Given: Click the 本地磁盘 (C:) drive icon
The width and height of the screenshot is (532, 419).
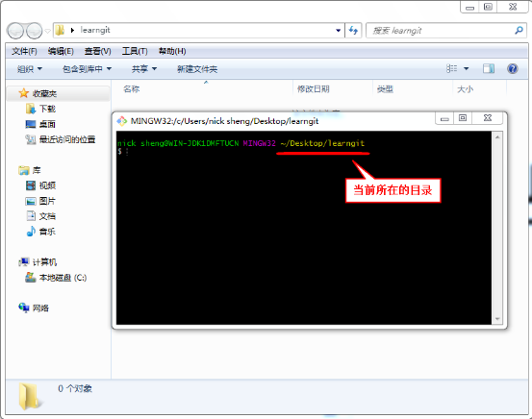Looking at the screenshot, I should click(31, 278).
